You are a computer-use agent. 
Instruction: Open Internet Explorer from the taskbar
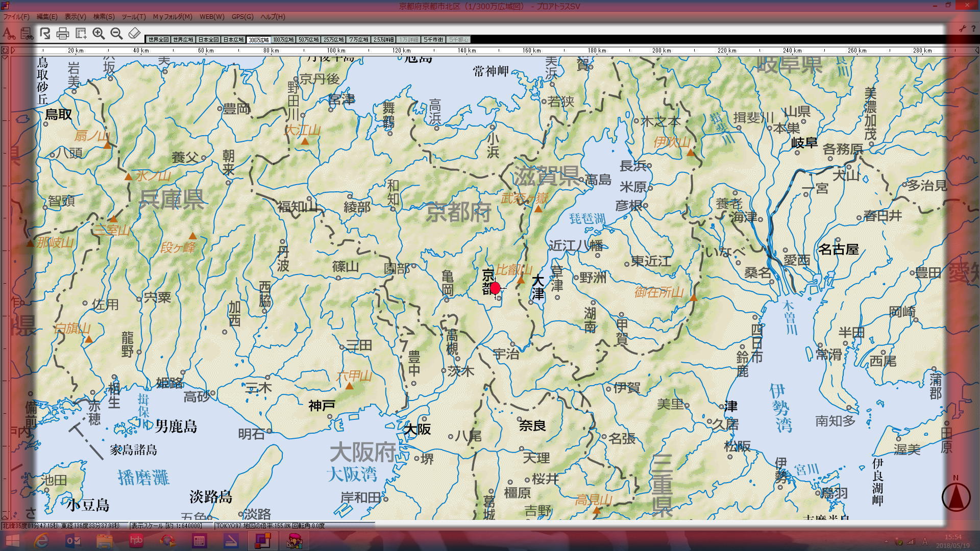click(41, 541)
